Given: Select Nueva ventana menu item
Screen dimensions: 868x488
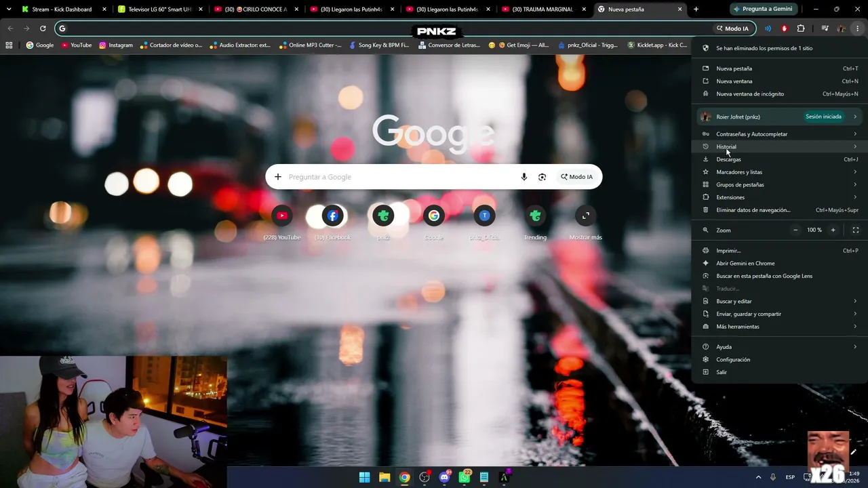Looking at the screenshot, I should pos(780,81).
